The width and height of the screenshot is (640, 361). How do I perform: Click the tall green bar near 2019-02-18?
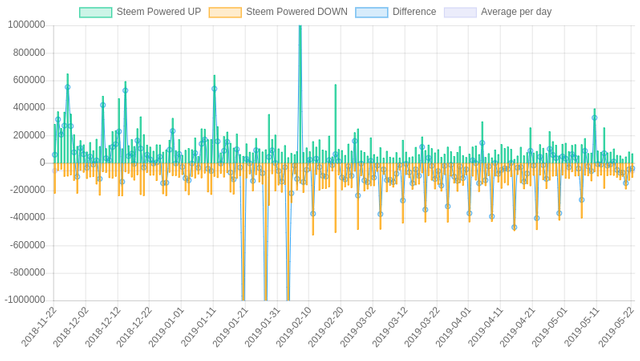(x=336, y=124)
